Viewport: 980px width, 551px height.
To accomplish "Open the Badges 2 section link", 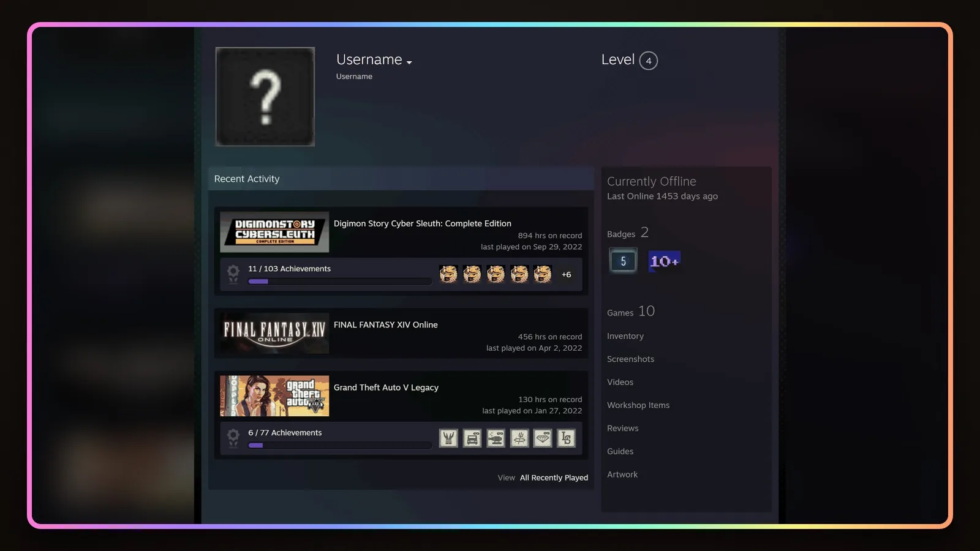I will pos(628,233).
